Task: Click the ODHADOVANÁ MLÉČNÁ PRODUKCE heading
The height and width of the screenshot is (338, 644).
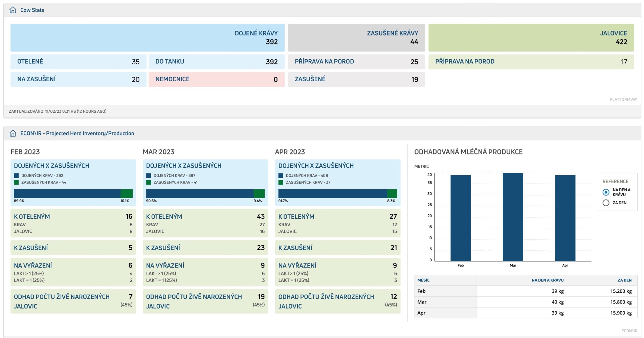Action: (468, 152)
